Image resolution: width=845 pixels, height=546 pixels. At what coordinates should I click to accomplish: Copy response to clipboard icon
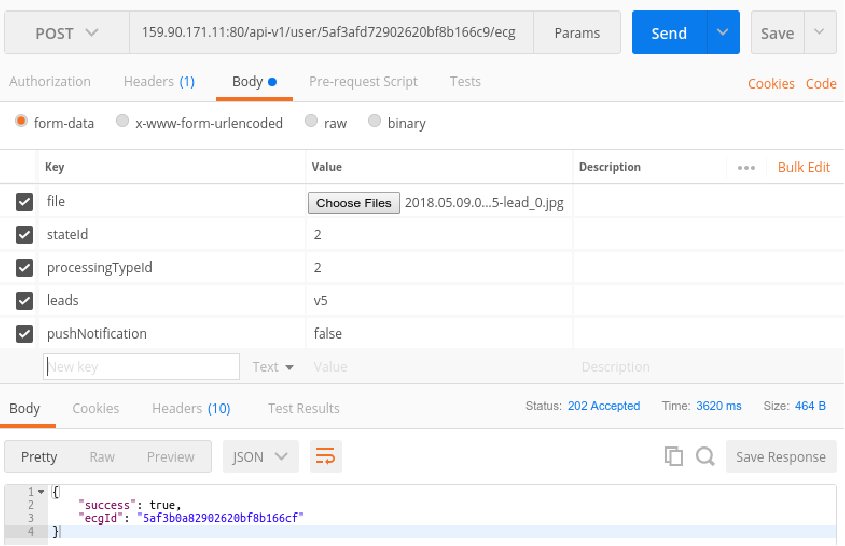(673, 456)
